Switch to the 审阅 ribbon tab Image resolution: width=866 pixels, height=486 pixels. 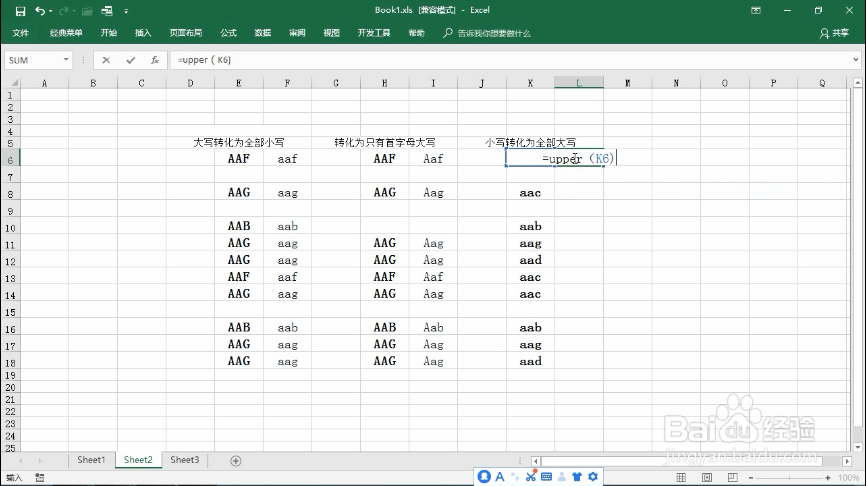click(297, 33)
